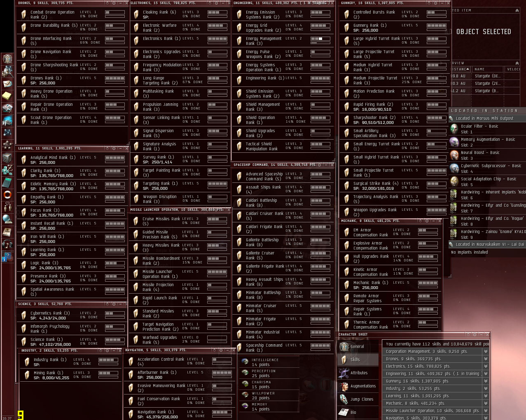Sort overview by Name column

pyautogui.click(x=488, y=69)
